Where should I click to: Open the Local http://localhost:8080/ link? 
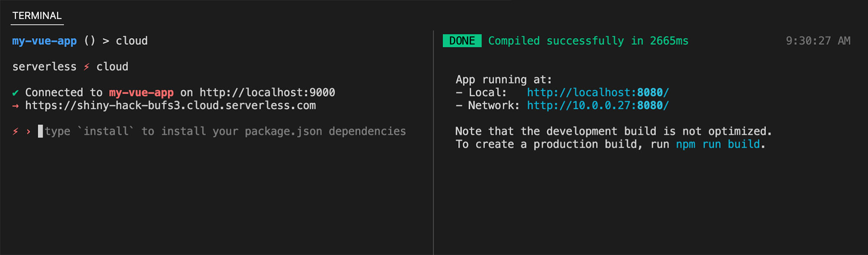coord(598,93)
